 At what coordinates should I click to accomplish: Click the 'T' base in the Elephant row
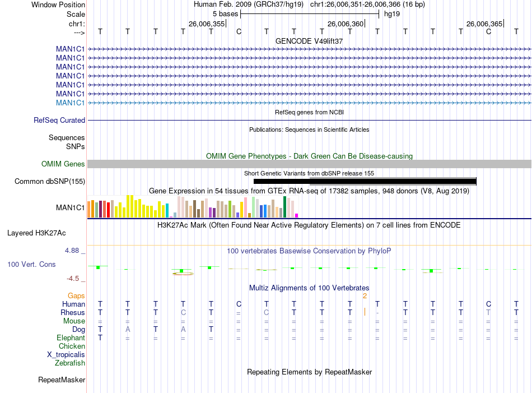[x=100, y=337]
